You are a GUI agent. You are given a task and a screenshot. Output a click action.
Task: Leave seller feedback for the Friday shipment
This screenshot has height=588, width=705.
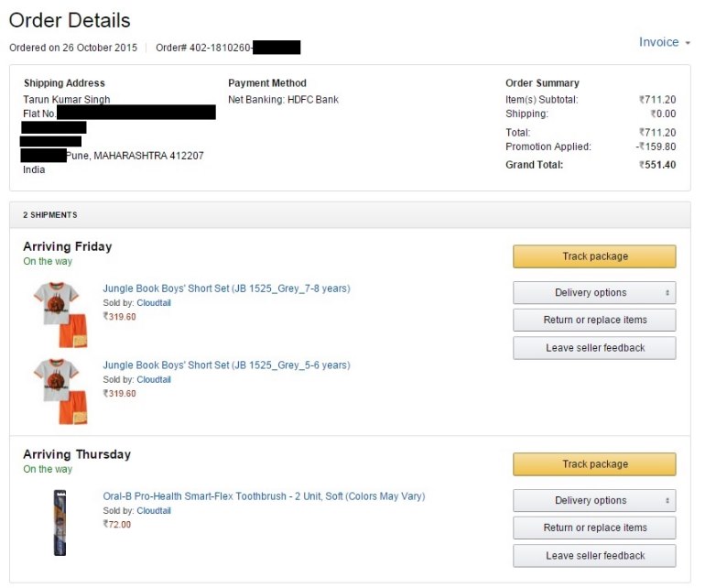click(594, 348)
